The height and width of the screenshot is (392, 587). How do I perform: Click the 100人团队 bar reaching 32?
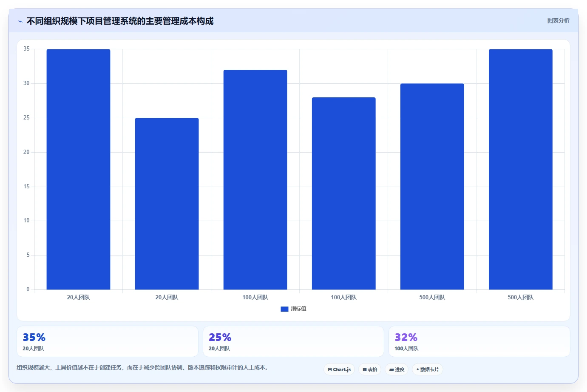(x=255, y=180)
